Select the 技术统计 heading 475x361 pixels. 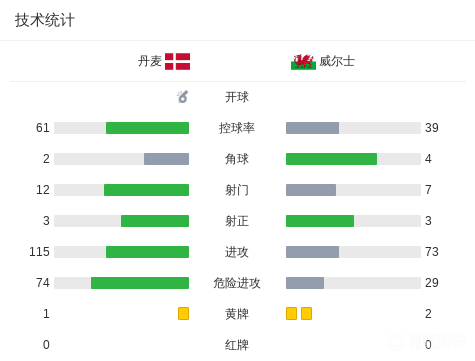point(45,20)
